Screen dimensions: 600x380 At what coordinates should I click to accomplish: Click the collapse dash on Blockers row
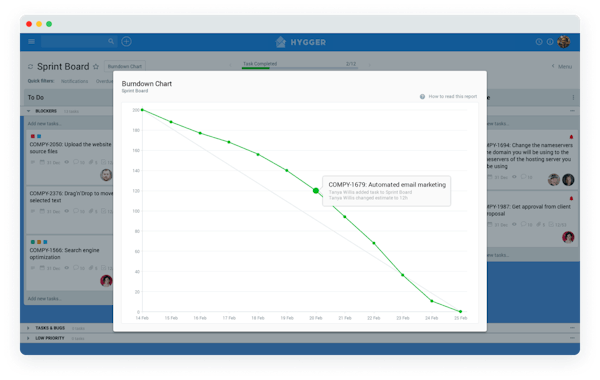572,111
